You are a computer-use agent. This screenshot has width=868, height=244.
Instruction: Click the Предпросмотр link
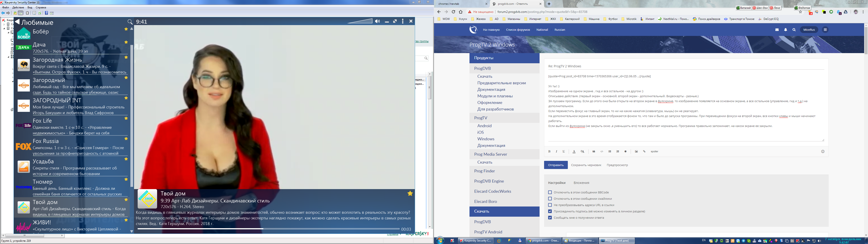tap(617, 165)
